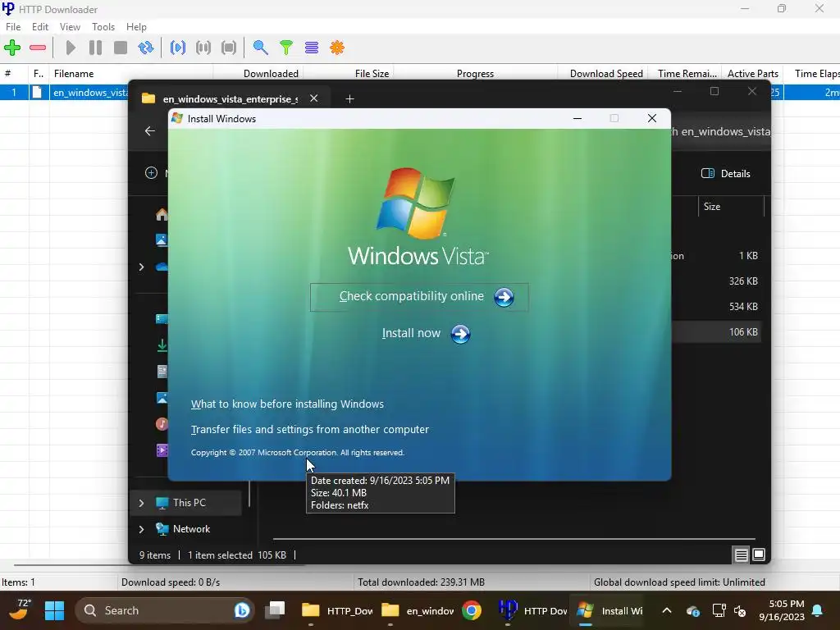Expand the This PC tree node
Viewport: 840px width, 630px height.
(141, 503)
